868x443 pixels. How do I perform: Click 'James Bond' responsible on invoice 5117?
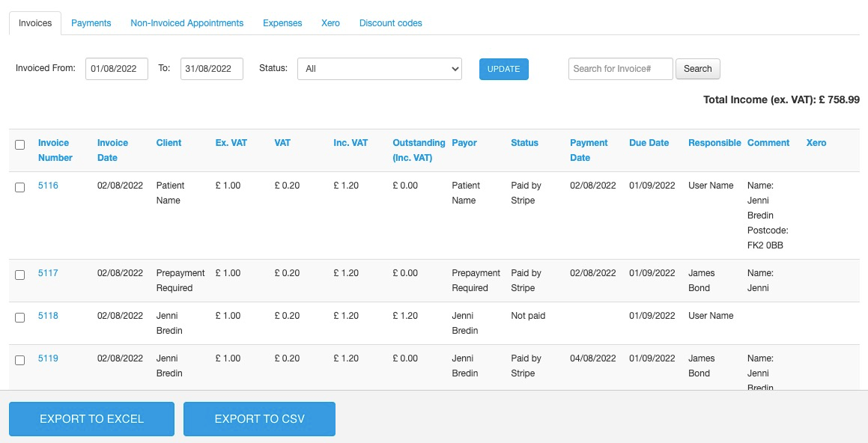(702, 281)
